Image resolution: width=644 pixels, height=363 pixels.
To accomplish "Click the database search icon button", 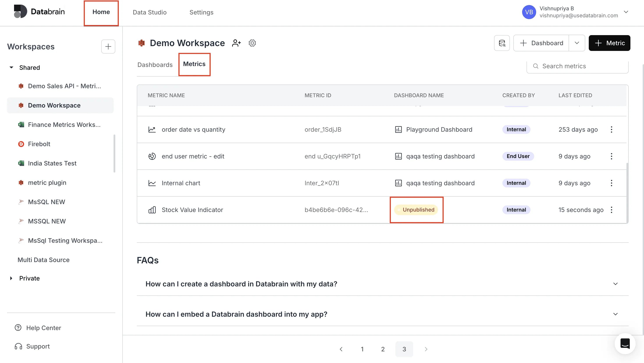I will point(502,43).
